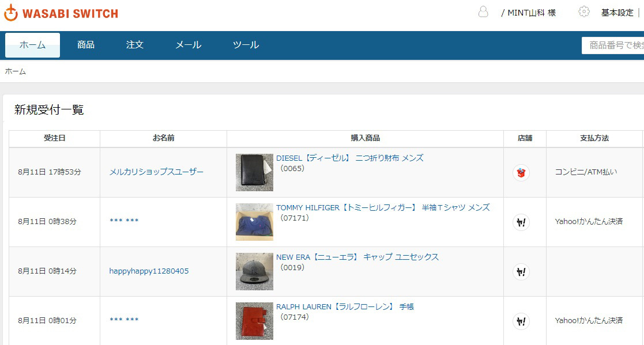The width and height of the screenshot is (644, 345).
Task: Click the Yahoo store icon in RALPH LAUREN row
Action: tap(521, 321)
